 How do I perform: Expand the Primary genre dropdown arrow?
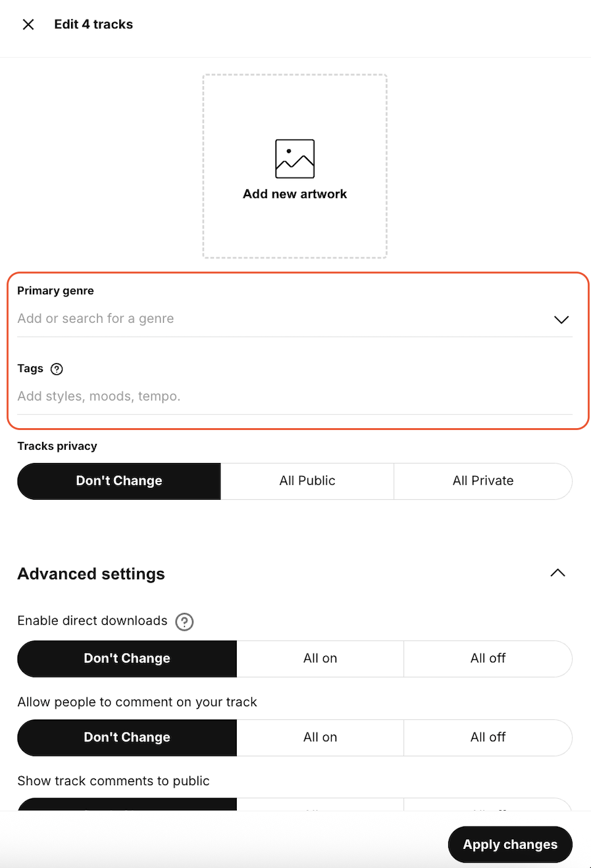(x=561, y=320)
